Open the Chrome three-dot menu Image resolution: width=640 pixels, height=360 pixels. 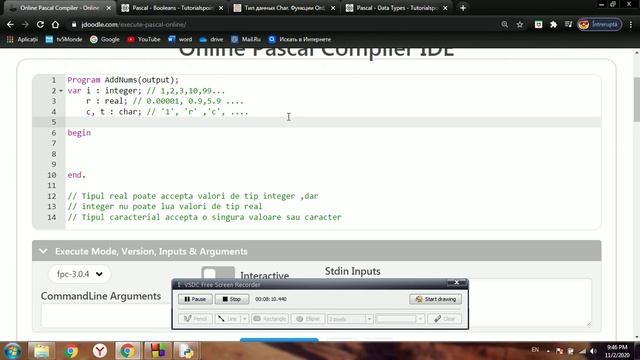631,24
